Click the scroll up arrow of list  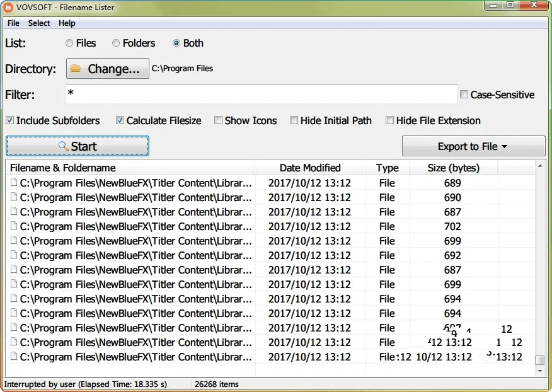(540, 166)
